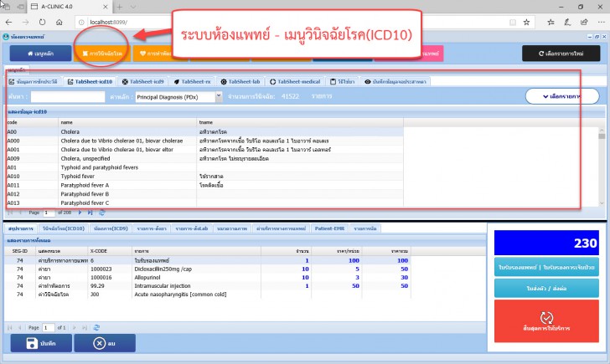Click the black reselect-patient button with refresh icon
This screenshot has height=364, width=610.
[561, 54]
